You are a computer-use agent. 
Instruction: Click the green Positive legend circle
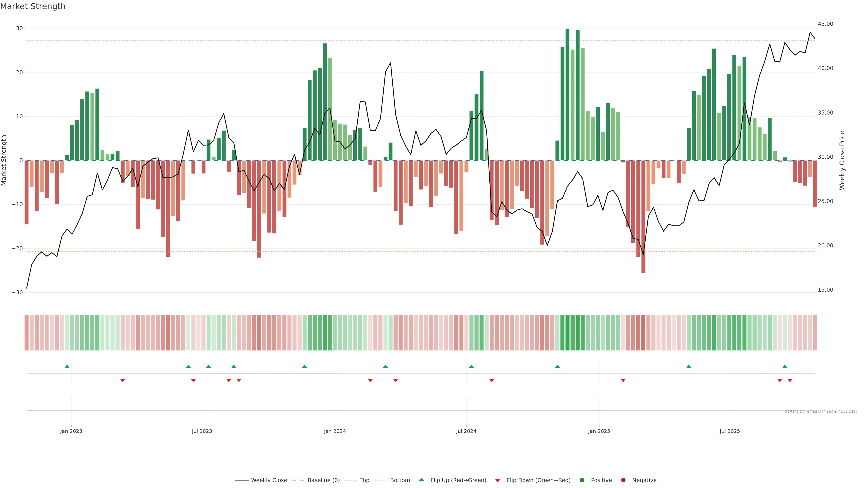pos(582,480)
